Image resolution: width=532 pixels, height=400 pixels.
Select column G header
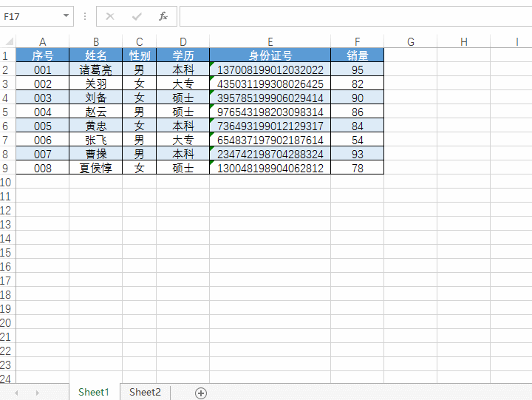tap(411, 41)
